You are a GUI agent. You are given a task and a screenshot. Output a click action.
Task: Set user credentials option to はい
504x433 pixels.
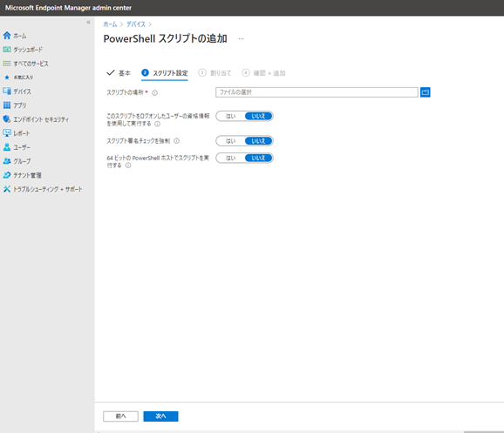[230, 116]
